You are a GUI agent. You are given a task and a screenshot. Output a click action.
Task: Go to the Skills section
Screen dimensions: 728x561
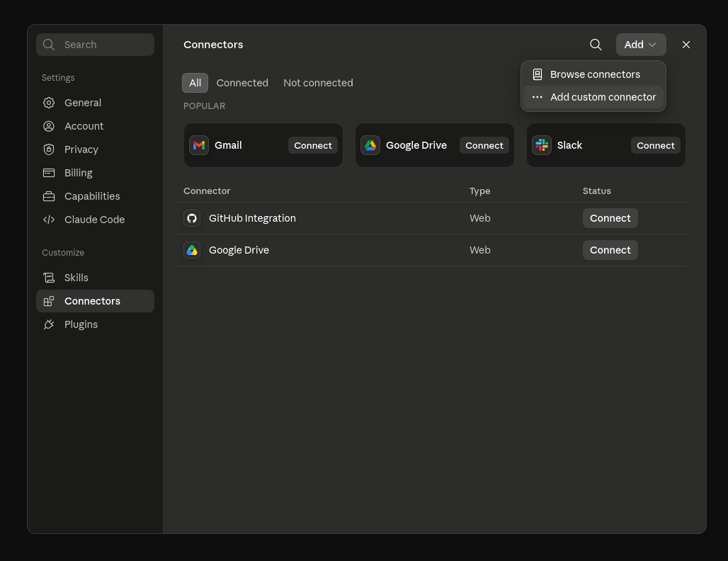pos(95,278)
